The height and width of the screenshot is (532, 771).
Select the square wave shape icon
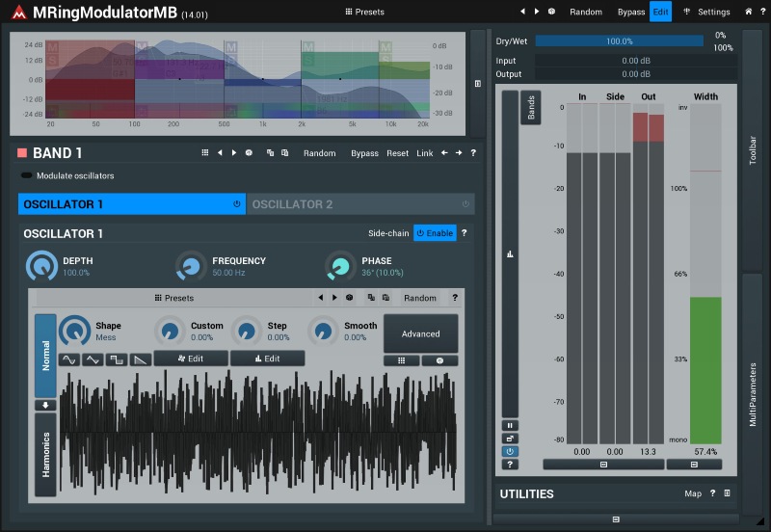point(117,359)
